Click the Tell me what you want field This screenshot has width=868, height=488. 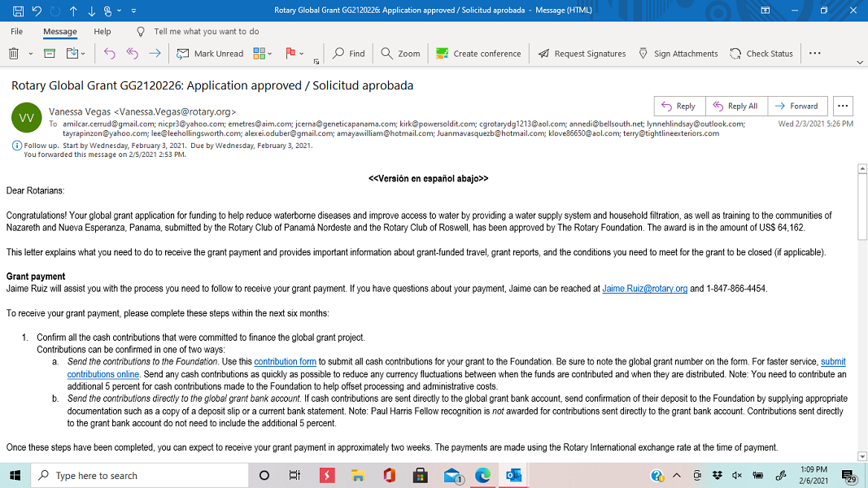[206, 32]
